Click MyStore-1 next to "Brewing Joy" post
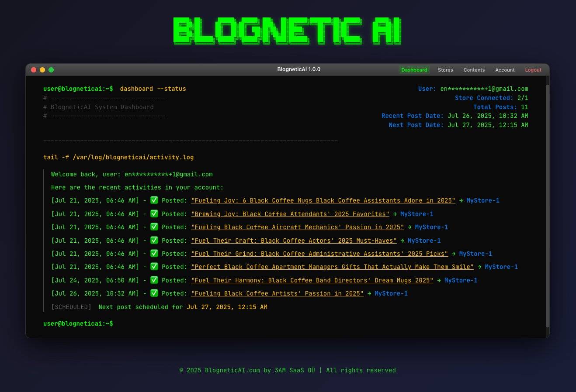This screenshot has width=576, height=392. [x=416, y=214]
